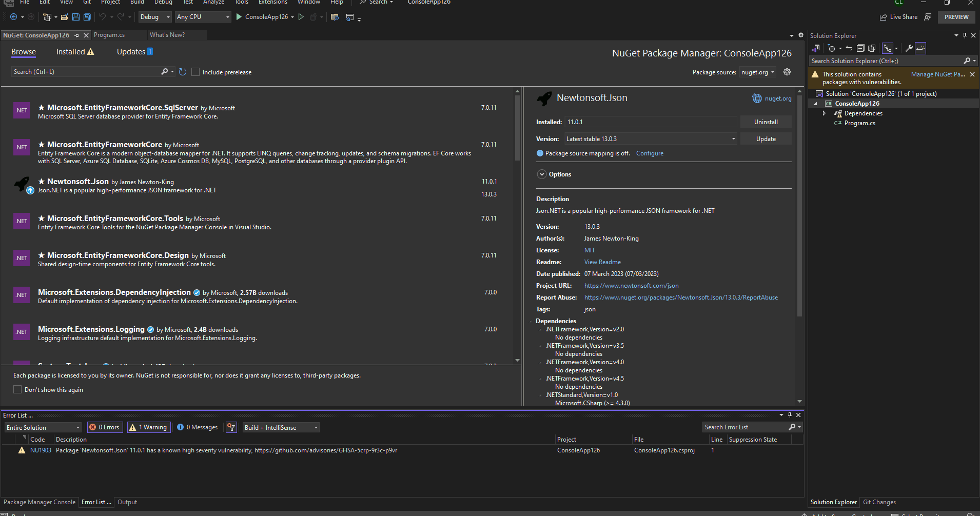Image resolution: width=980 pixels, height=516 pixels.
Task: Click the View Readme link
Action: (x=602, y=262)
